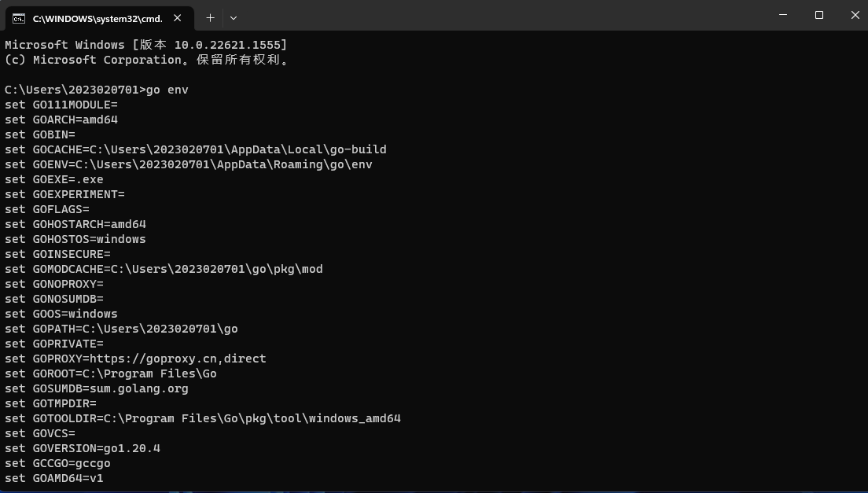Screen dimensions: 868x493
Task: Open a new terminal tab
Action: (x=210, y=18)
